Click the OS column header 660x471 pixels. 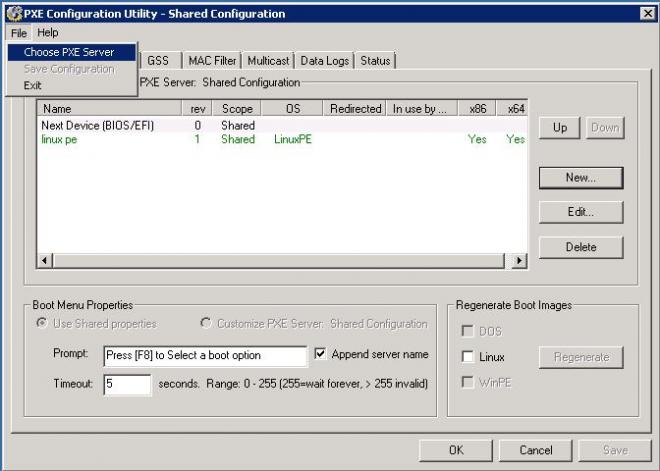[x=292, y=109]
